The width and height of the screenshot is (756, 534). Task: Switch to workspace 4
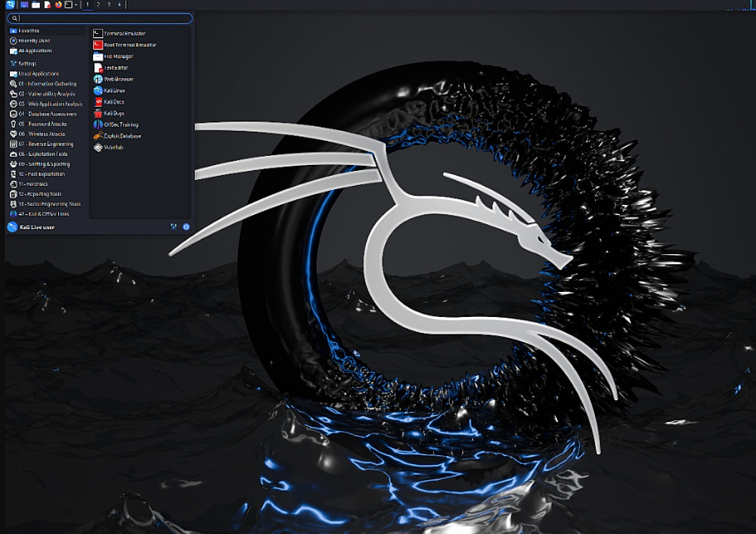pos(119,5)
